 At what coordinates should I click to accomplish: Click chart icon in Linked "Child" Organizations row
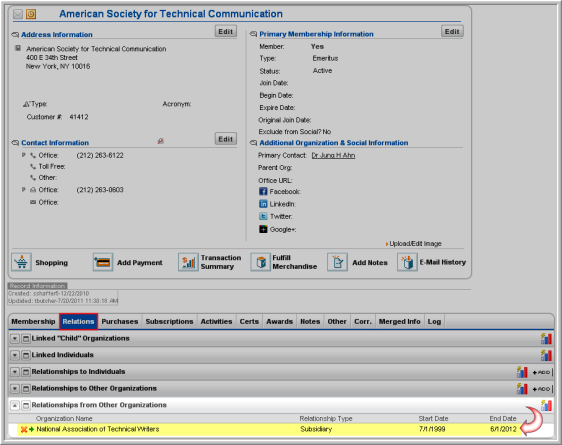pyautogui.click(x=546, y=338)
